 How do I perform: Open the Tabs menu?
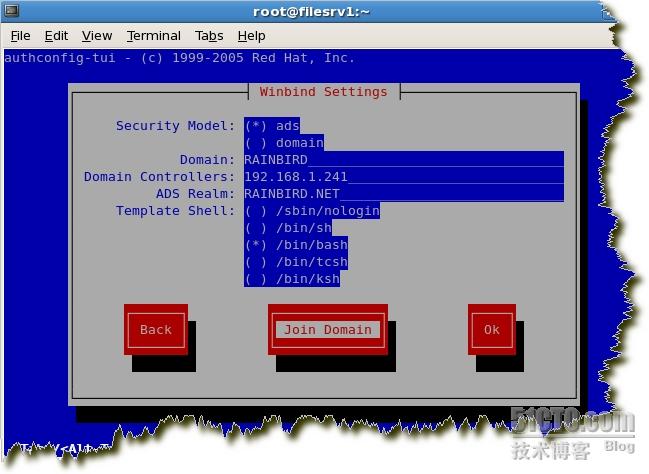(x=209, y=36)
